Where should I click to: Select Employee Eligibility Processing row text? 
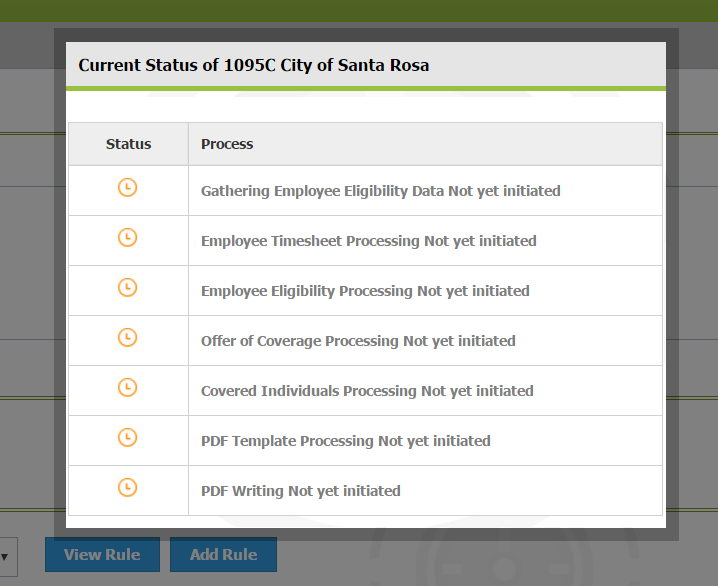pyautogui.click(x=365, y=291)
